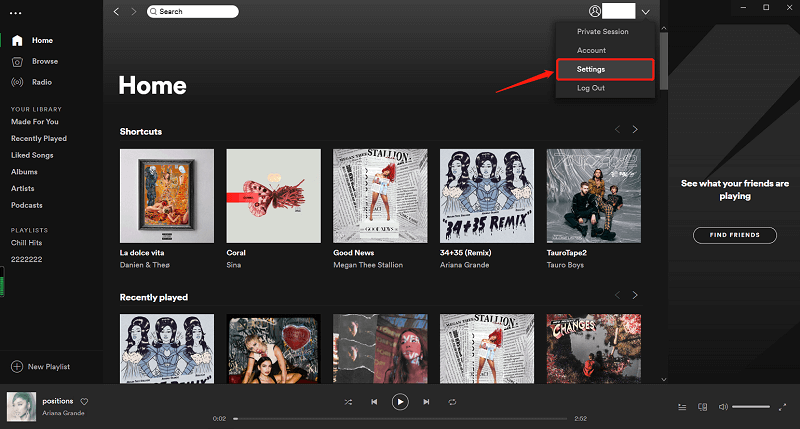Image resolution: width=800 pixels, height=429 pixels.
Task: Collapse the profile dropdown chevron
Action: click(646, 12)
